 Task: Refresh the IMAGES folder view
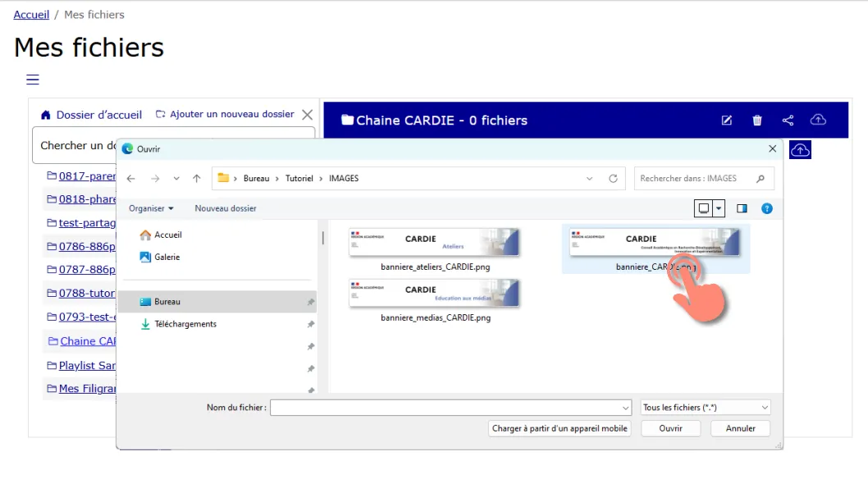tap(613, 178)
